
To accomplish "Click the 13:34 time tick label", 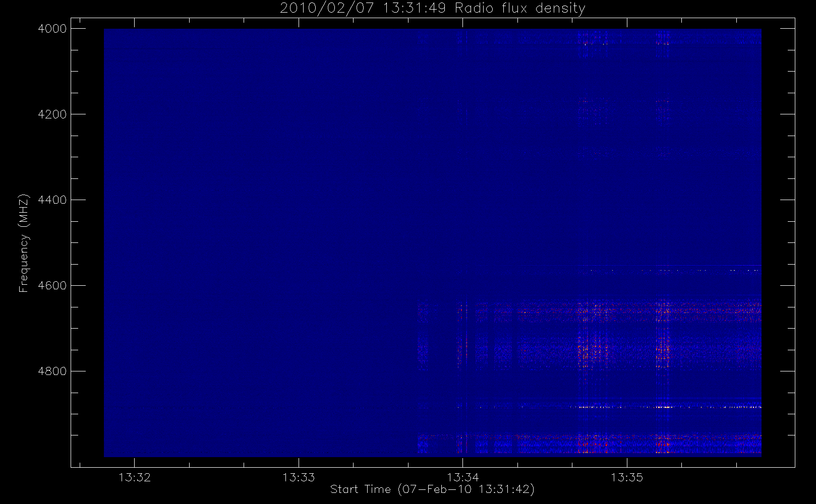I will pyautogui.click(x=463, y=477).
